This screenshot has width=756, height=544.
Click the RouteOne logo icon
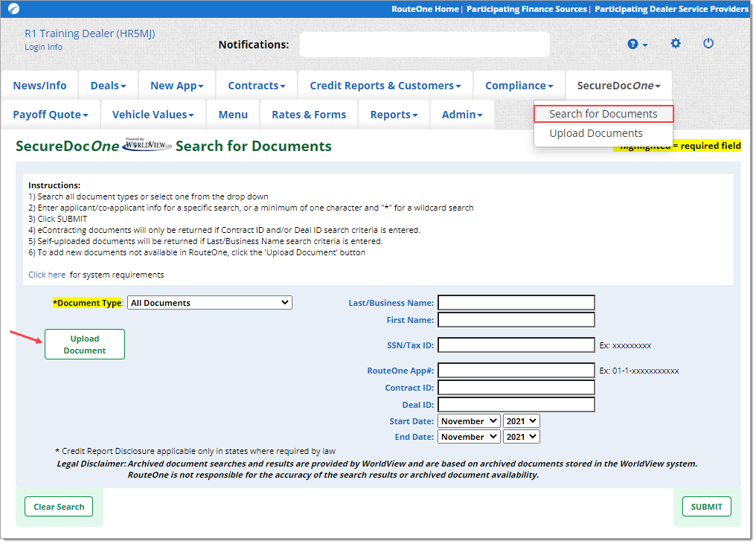[x=14, y=9]
